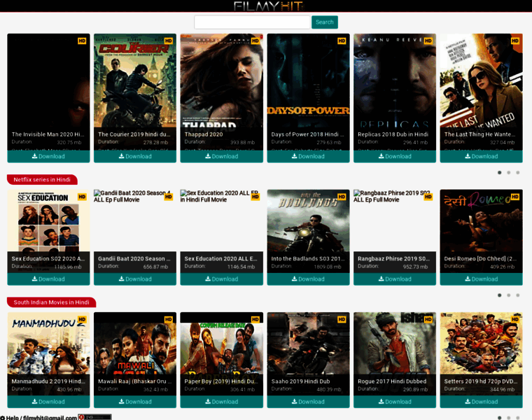
Task: Download Paper Boy (2019) Hindi Dub
Action: click(222, 402)
